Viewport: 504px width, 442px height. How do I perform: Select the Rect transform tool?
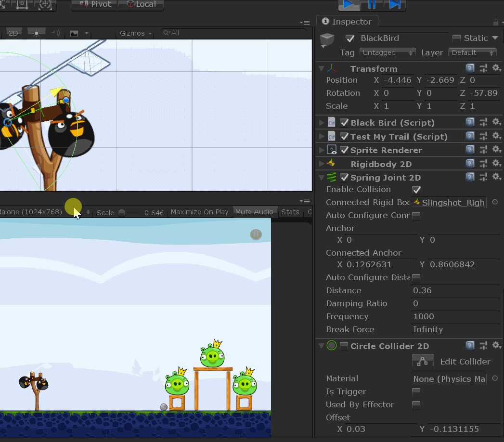(22, 4)
